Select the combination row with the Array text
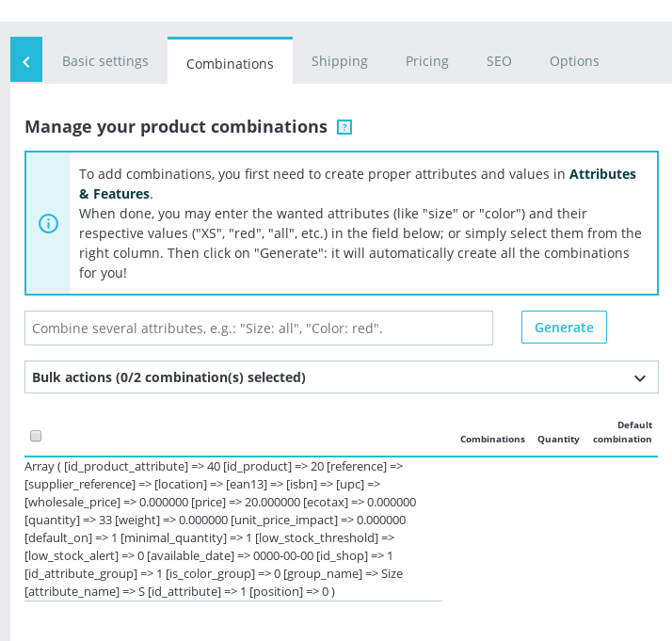The height and width of the screenshot is (641, 672). [x=232, y=528]
